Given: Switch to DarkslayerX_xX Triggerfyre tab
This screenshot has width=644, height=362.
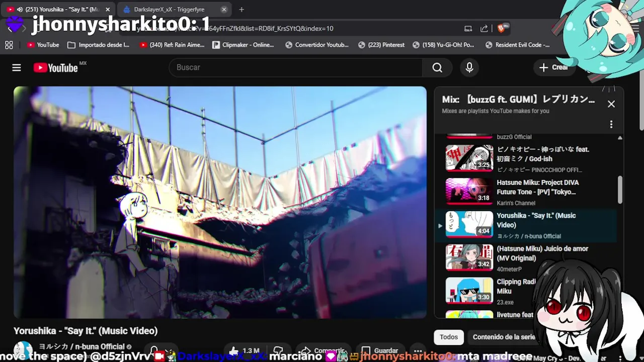Looking at the screenshot, I should pyautogui.click(x=169, y=9).
